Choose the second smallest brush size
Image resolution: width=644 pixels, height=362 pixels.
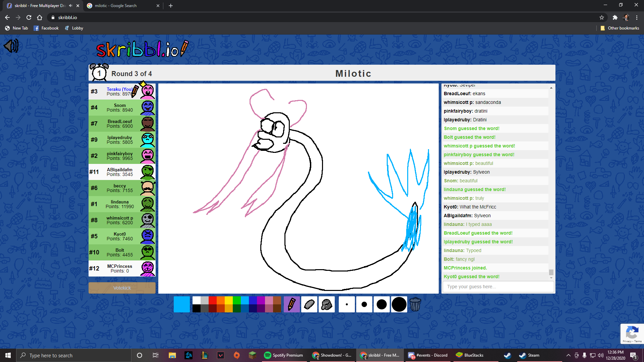point(364,304)
